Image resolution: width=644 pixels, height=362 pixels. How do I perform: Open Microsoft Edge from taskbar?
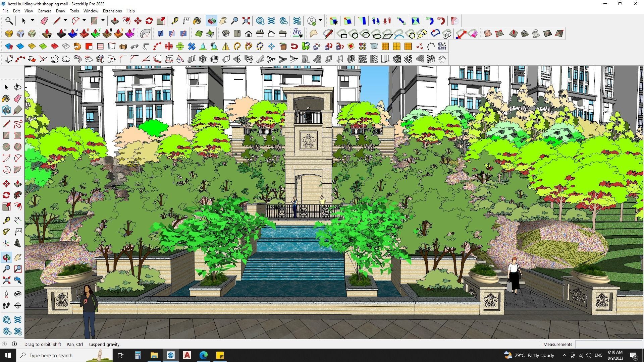(x=204, y=355)
